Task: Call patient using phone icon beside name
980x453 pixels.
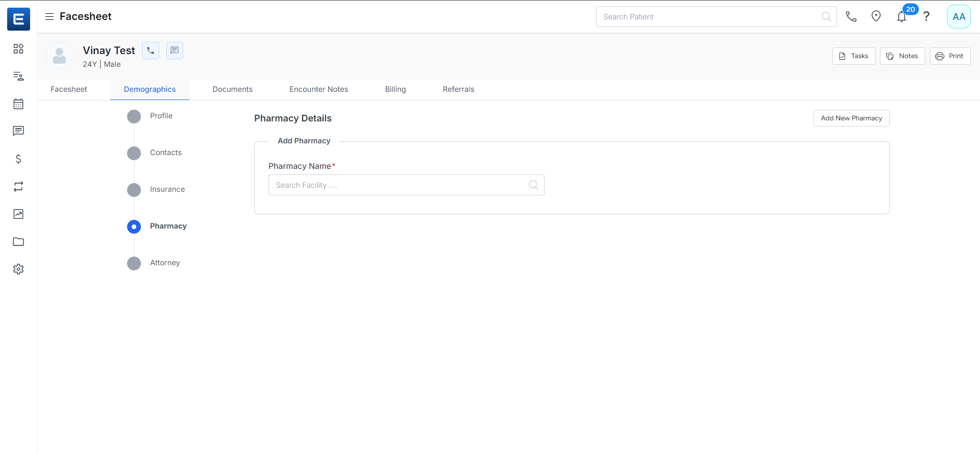Action: (x=151, y=51)
